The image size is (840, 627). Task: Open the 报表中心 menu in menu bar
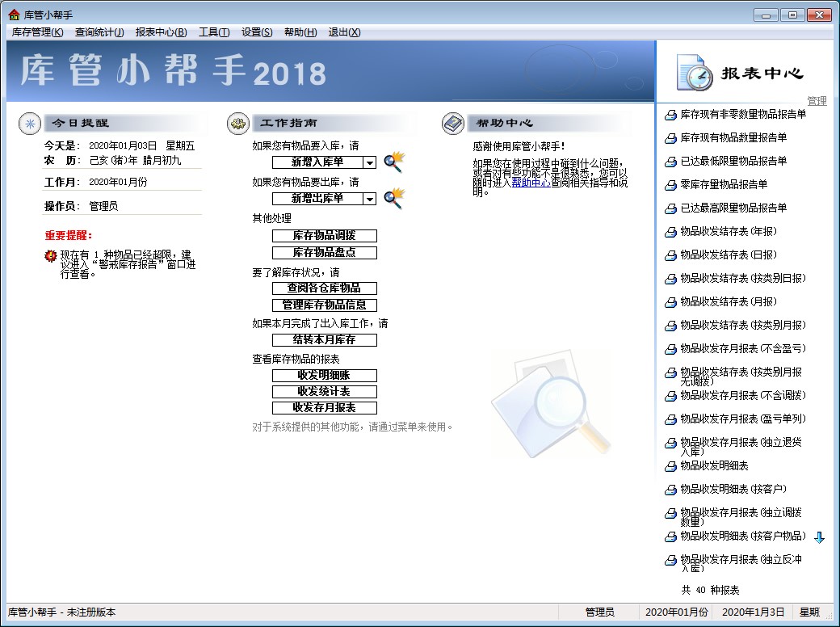coord(161,32)
